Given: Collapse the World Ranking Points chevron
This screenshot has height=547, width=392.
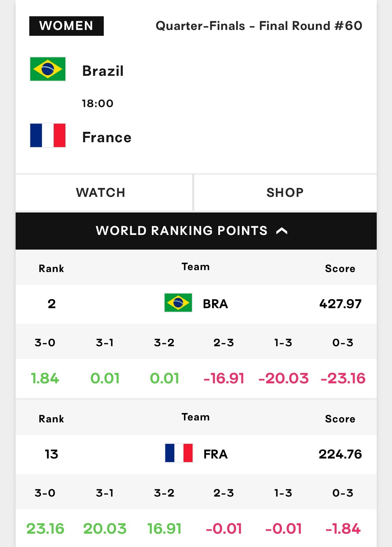Looking at the screenshot, I should pos(282,231).
